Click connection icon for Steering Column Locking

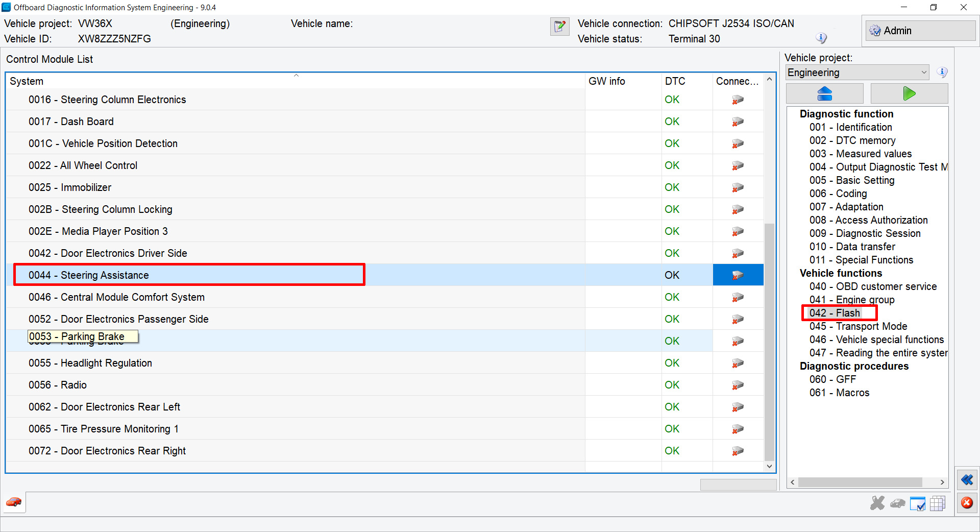click(738, 210)
